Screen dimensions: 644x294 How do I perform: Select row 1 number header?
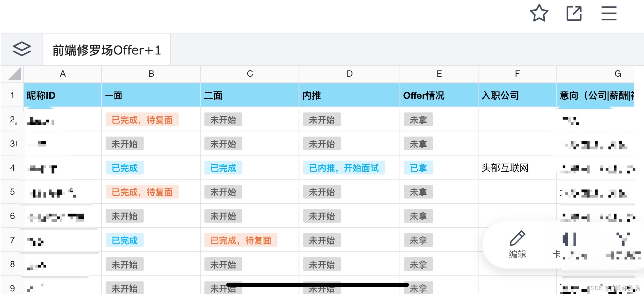[x=12, y=95]
